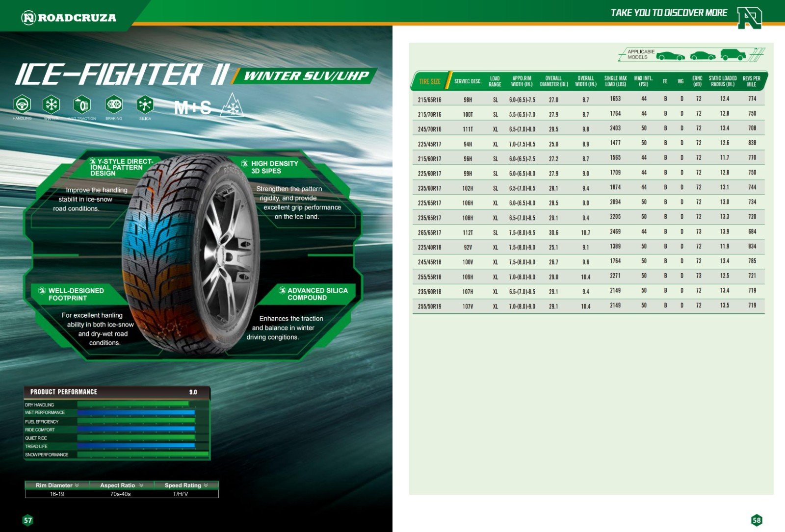Select the 255/50R19 tire size row
This screenshot has width=785, height=532.
tap(429, 306)
